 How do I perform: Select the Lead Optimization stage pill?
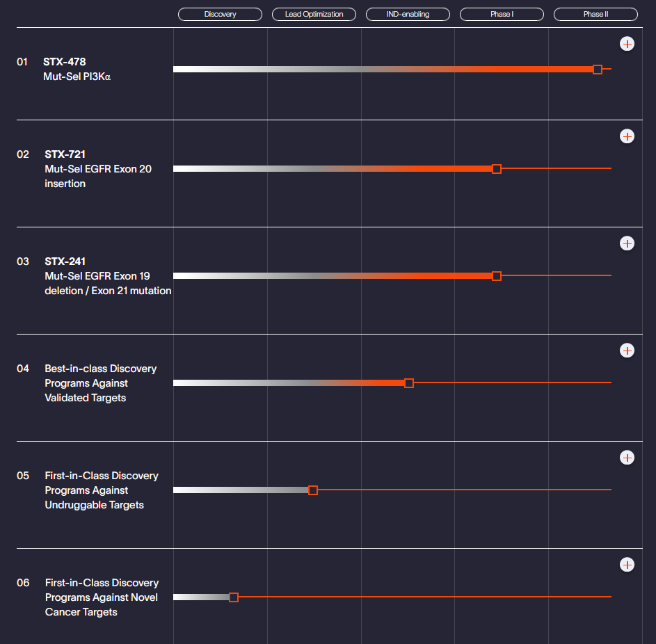[x=314, y=14]
